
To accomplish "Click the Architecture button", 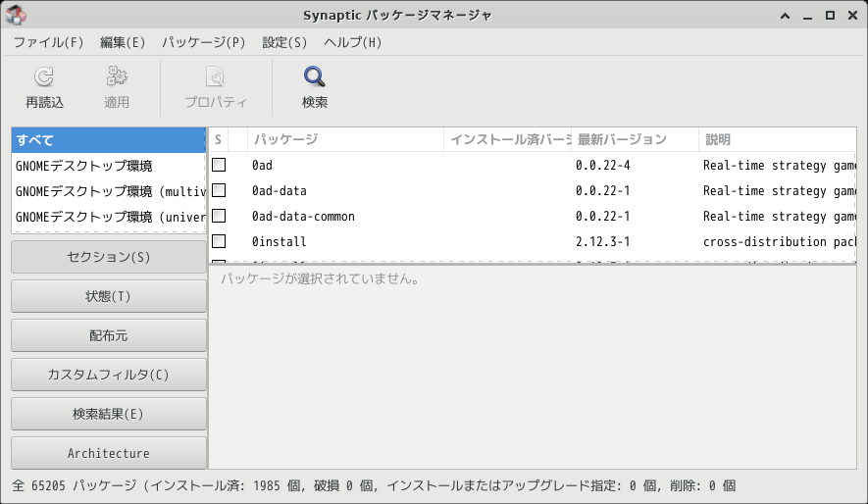I will pos(109,453).
